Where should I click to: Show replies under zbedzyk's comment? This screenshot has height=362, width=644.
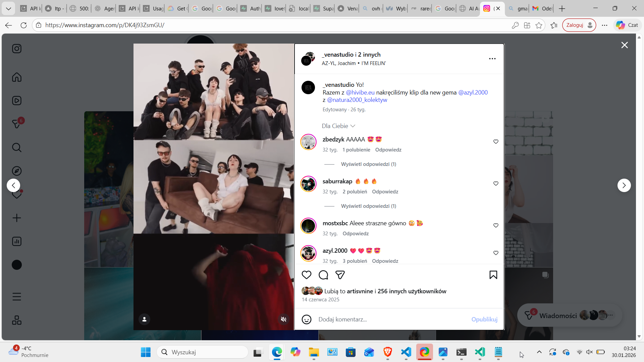coord(368,164)
